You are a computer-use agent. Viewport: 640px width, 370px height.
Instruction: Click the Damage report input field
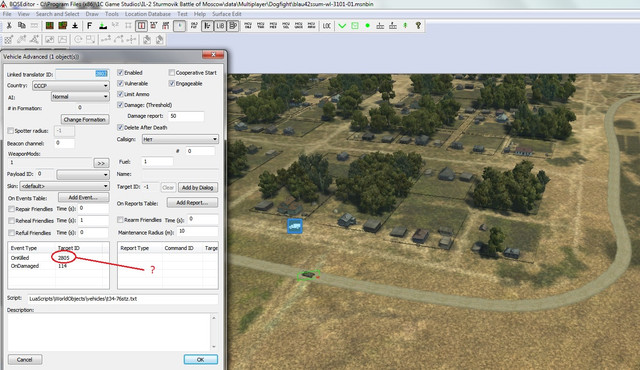[x=186, y=116]
